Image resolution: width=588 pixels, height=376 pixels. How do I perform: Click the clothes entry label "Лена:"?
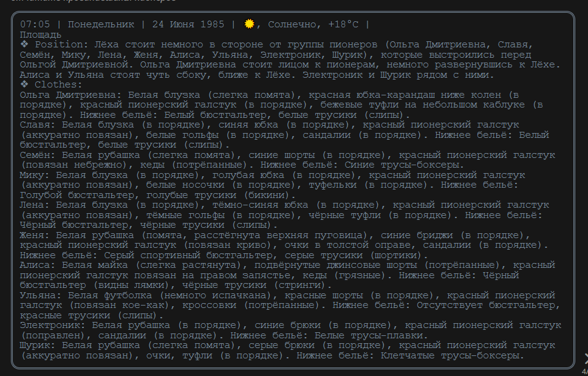click(x=35, y=205)
